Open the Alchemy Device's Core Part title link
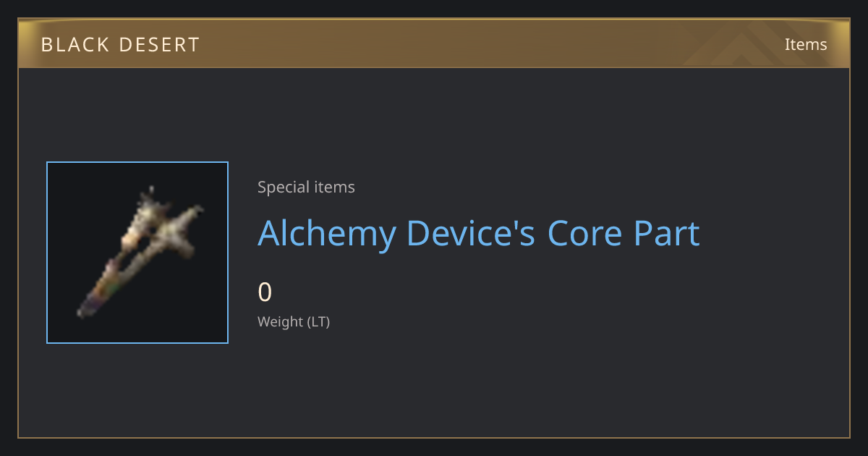The height and width of the screenshot is (456, 868). [479, 234]
